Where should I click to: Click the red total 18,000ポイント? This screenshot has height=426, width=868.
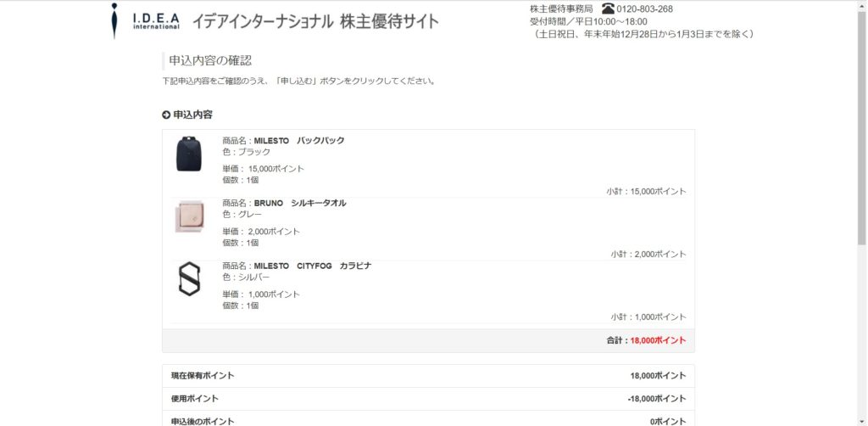(658, 340)
